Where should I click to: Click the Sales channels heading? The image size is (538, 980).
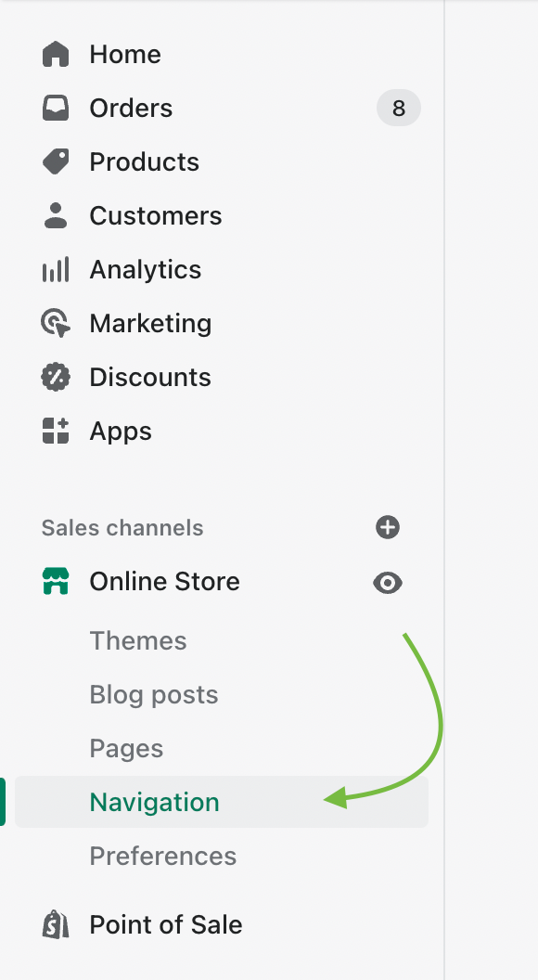coord(122,527)
